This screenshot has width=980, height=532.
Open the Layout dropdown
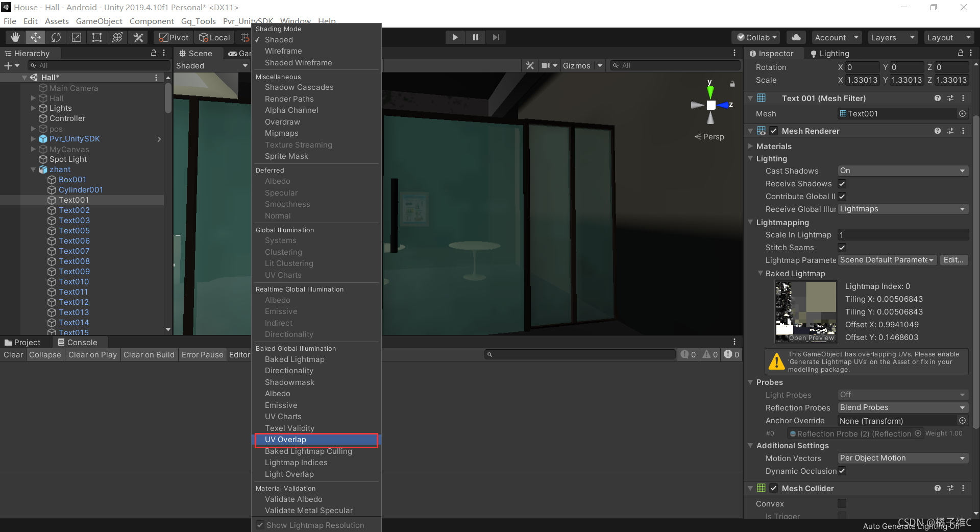pos(949,37)
